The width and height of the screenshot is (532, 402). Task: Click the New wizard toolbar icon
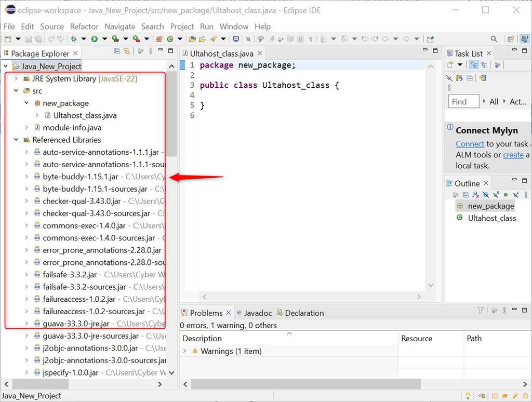click(x=8, y=39)
